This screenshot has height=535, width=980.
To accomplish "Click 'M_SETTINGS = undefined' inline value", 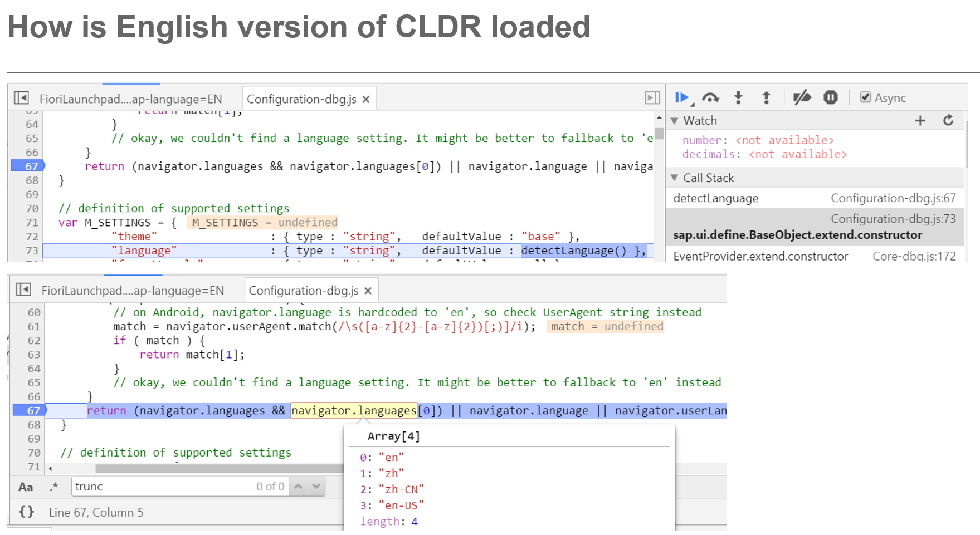I will click(x=264, y=223).
